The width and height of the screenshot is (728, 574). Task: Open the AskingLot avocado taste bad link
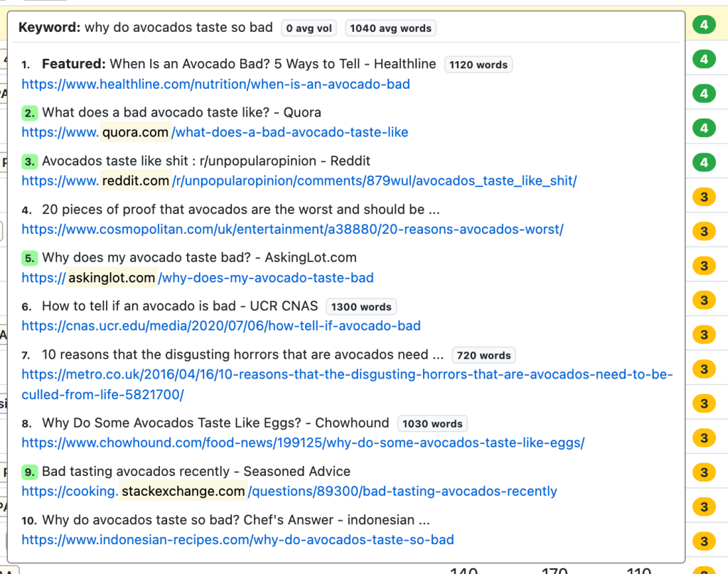198,278
